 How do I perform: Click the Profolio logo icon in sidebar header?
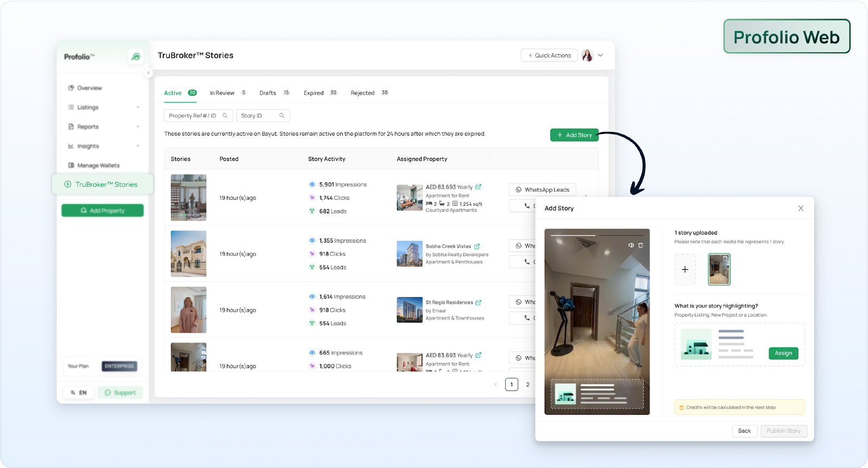136,56
